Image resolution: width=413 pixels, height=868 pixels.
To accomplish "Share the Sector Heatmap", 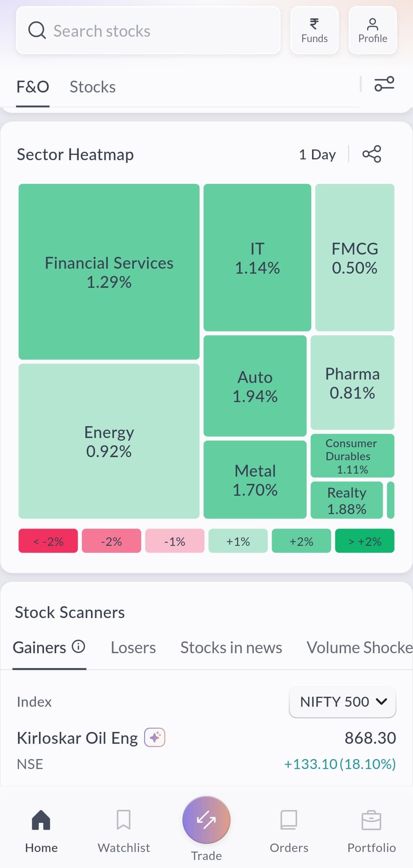I will coord(372,154).
